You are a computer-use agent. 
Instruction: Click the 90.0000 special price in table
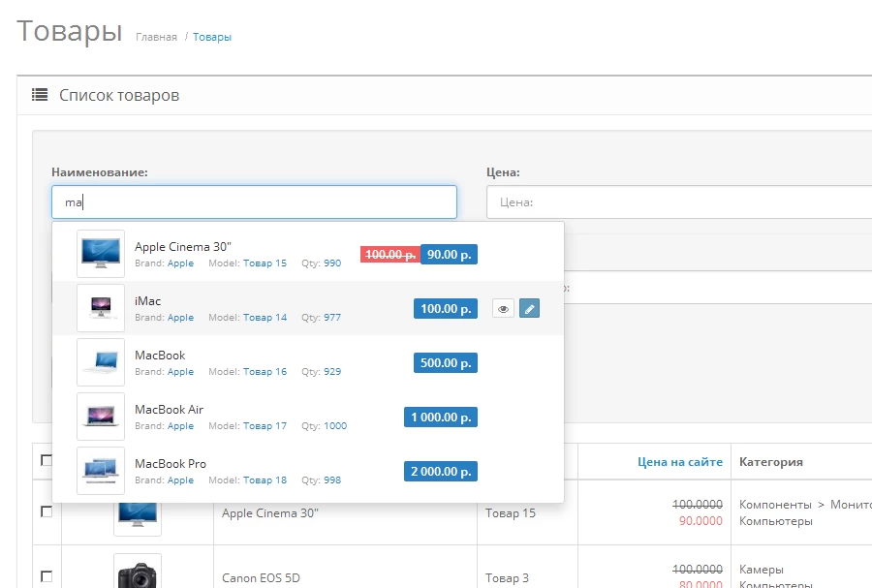point(701,521)
